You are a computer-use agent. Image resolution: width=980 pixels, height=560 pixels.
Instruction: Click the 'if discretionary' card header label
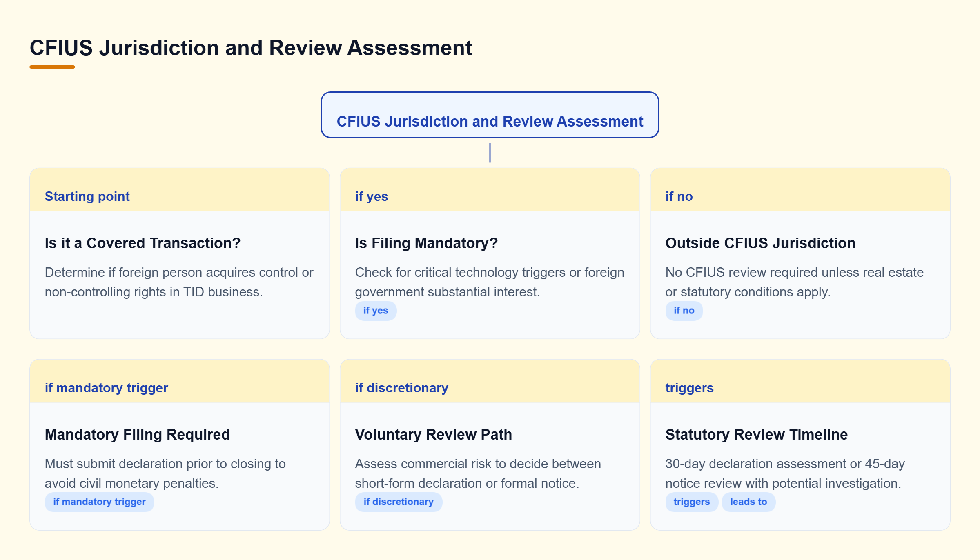[x=401, y=388]
